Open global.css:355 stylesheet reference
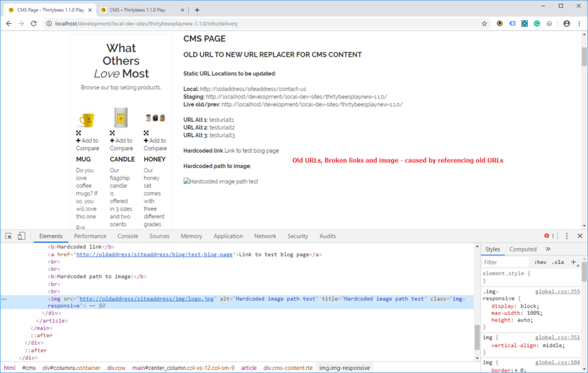 pos(557,291)
